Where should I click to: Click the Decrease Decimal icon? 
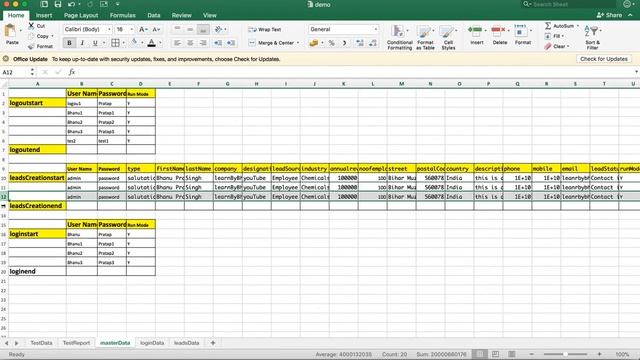[x=373, y=43]
